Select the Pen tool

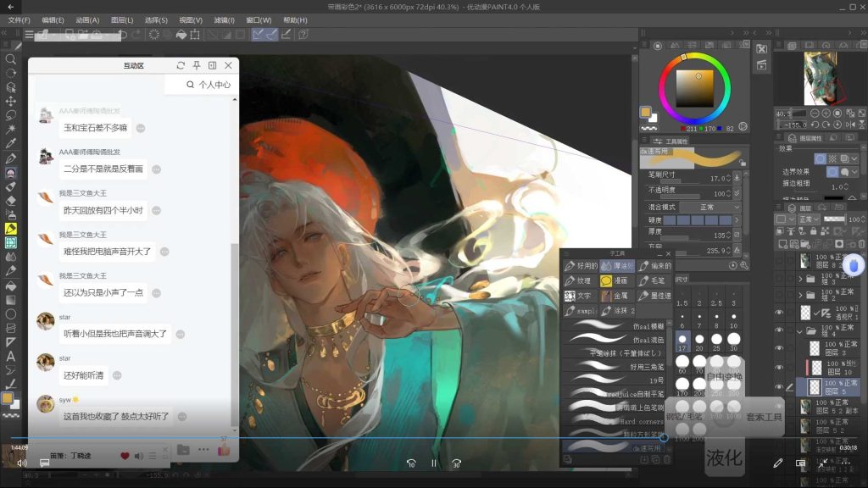click(x=10, y=158)
